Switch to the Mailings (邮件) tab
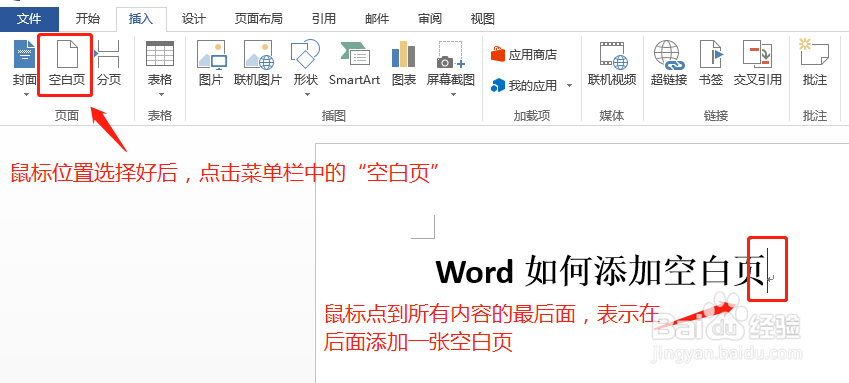Image resolution: width=849 pixels, height=383 pixels. click(x=377, y=20)
